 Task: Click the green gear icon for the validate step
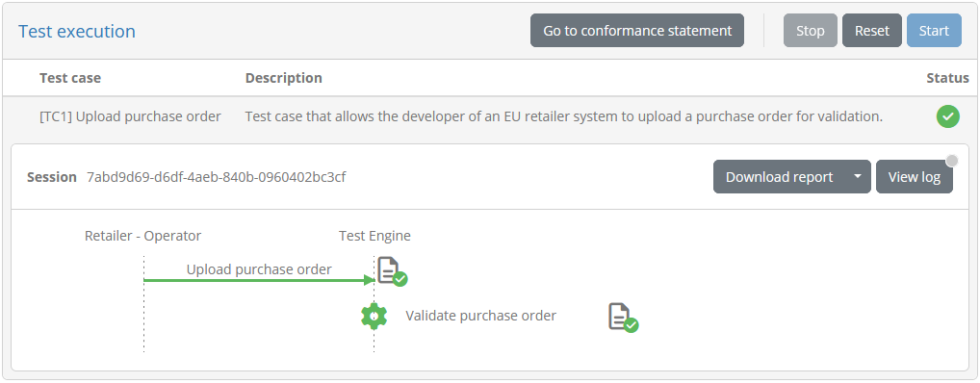tap(374, 317)
